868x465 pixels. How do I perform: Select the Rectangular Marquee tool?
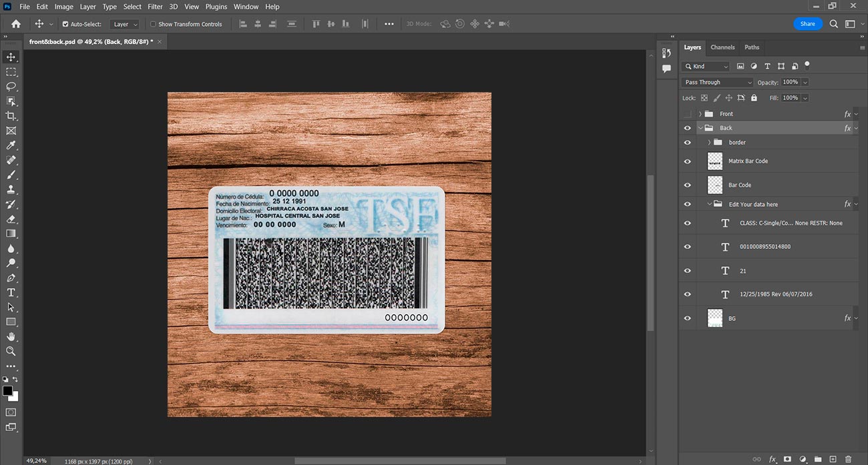(x=11, y=72)
